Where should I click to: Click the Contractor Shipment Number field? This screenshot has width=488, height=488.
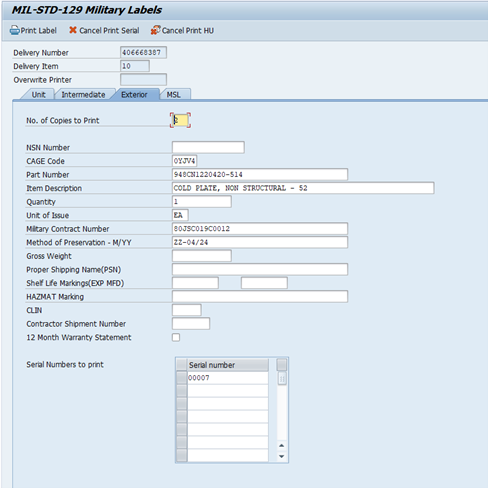pos(191,324)
